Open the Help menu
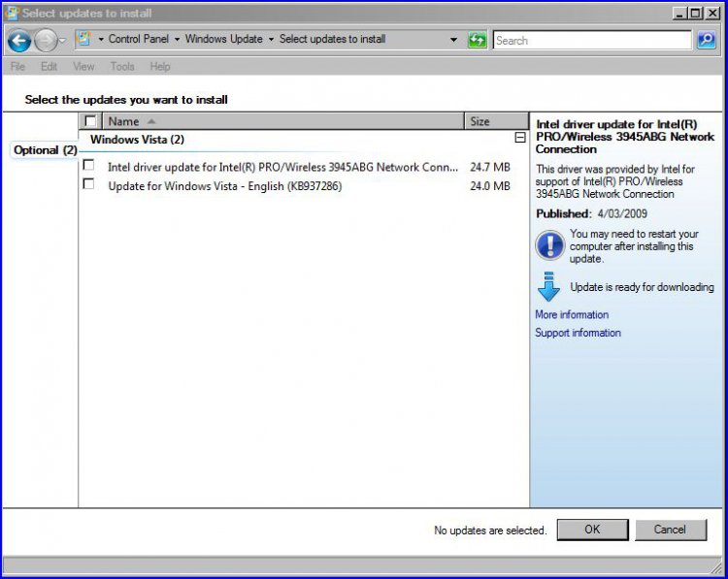The height and width of the screenshot is (579, 728). 160,66
